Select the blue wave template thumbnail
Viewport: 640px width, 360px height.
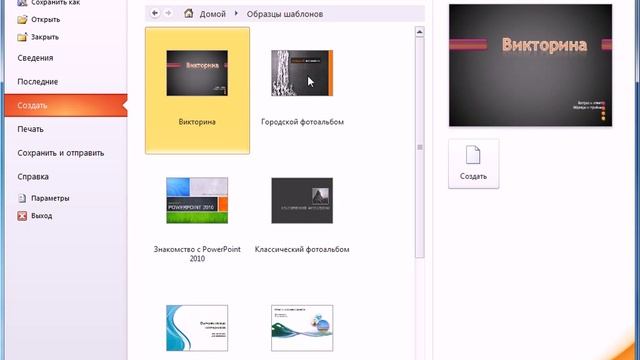click(x=197, y=328)
